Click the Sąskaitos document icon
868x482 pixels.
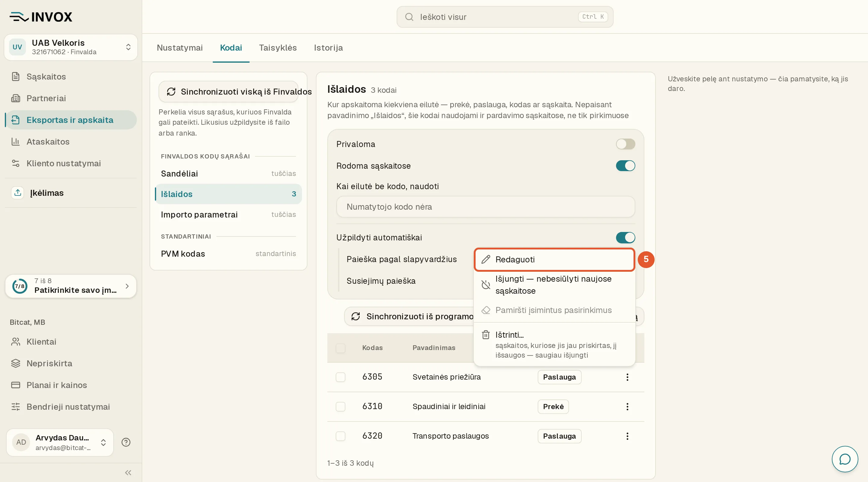coord(15,77)
